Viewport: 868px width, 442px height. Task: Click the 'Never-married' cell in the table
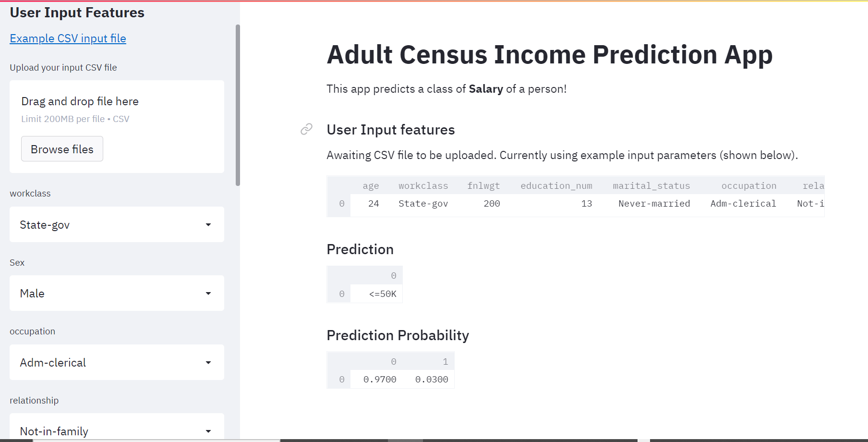click(x=654, y=203)
